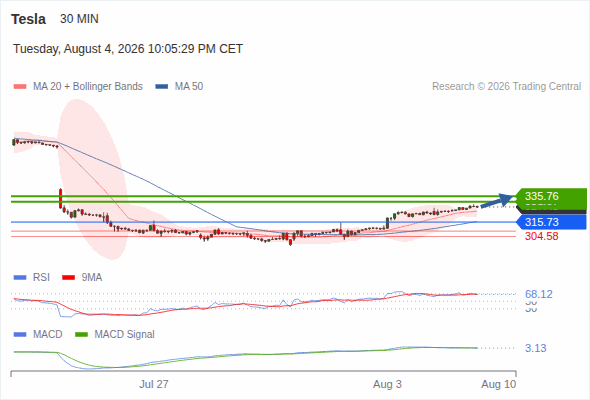Click the MA 20 + Bollinger Bands legend label
The width and height of the screenshot is (590, 400).
click(x=88, y=87)
